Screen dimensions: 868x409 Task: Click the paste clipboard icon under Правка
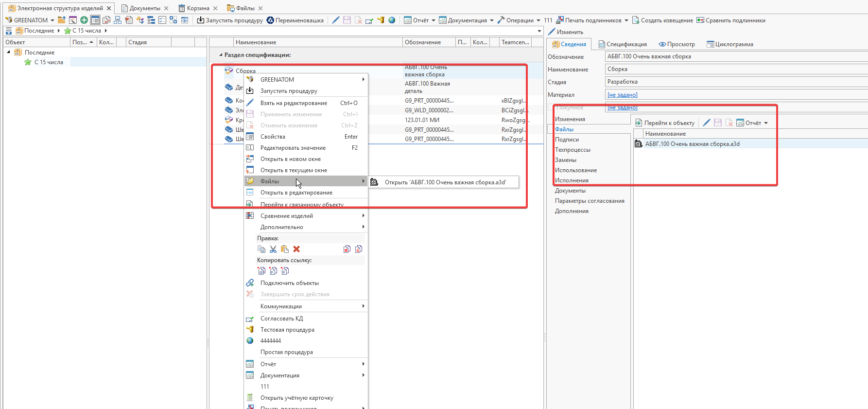pos(285,249)
